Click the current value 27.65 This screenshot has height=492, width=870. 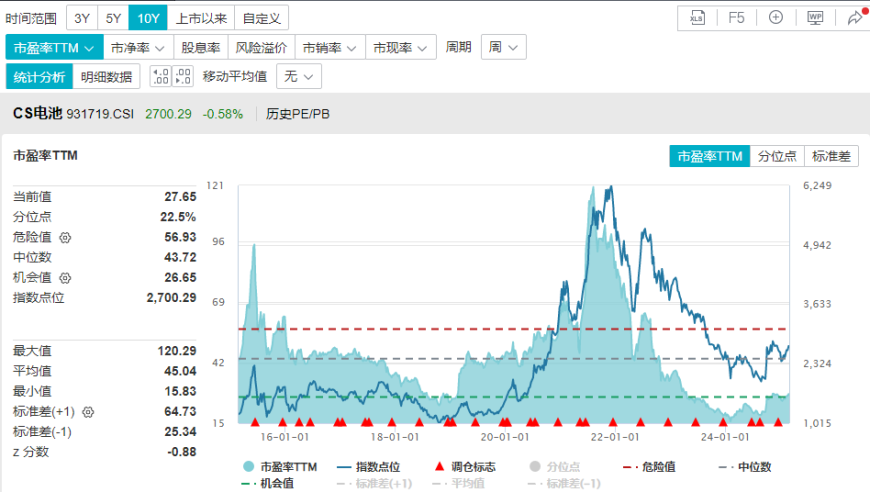180,197
